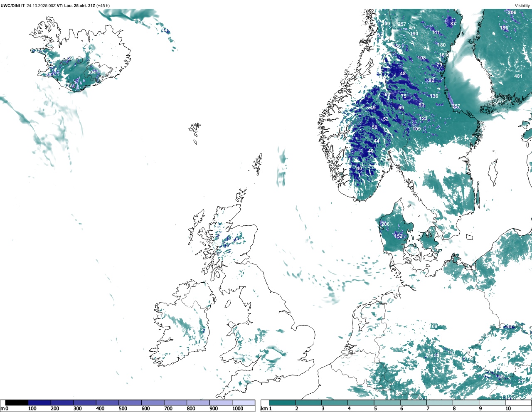
Task: Click the '136' value over Sweden
Action: pyautogui.click(x=434, y=96)
